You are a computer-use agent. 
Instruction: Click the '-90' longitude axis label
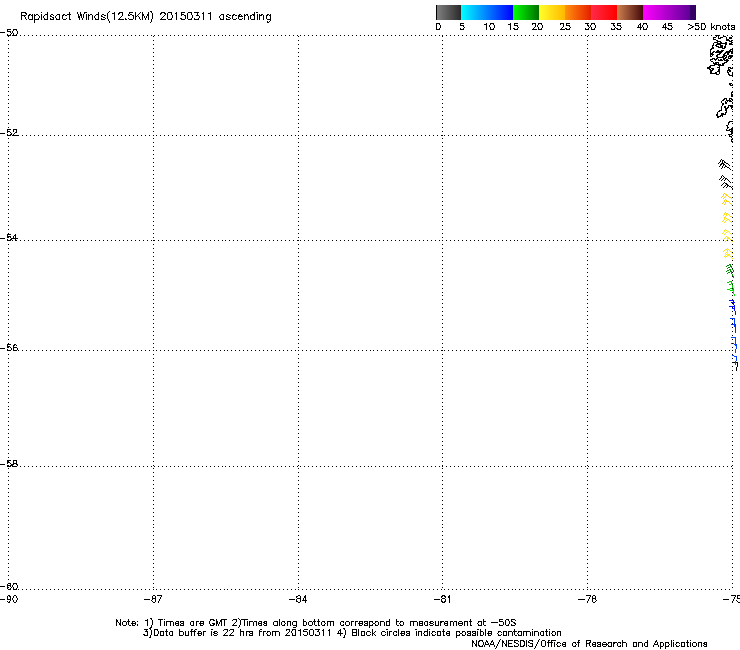click(x=9, y=599)
